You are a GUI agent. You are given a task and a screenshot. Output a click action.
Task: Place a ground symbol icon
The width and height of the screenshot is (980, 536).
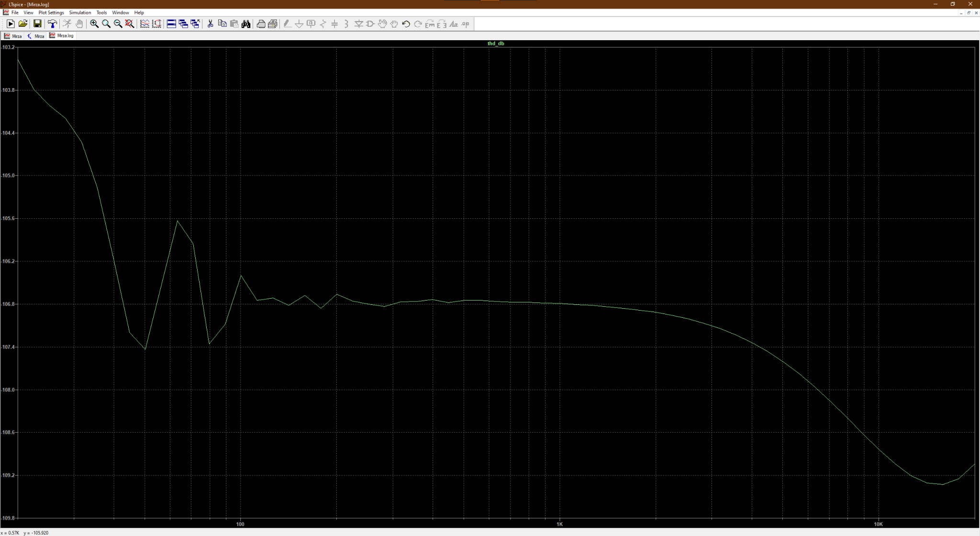tap(299, 24)
